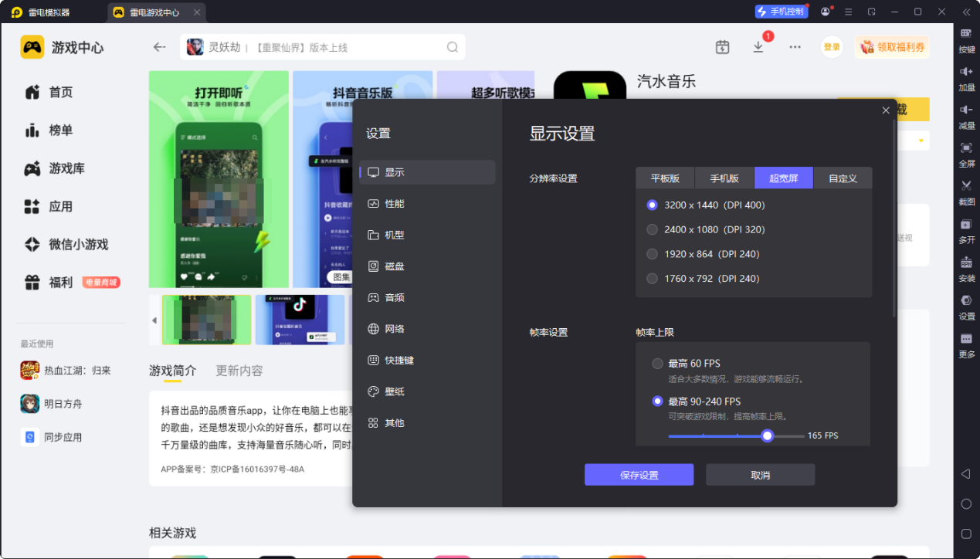Click 取消 button in settings dialog
Viewport: 980px width, 559px height.
pyautogui.click(x=760, y=475)
